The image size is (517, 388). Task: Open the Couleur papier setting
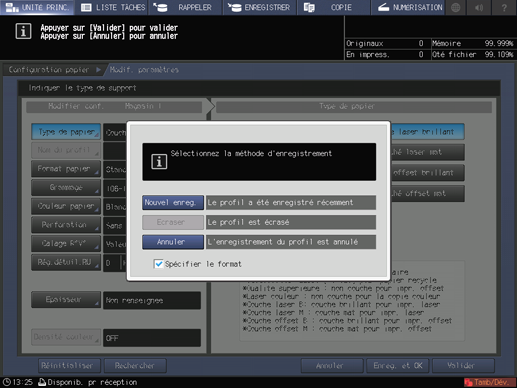tap(66, 206)
